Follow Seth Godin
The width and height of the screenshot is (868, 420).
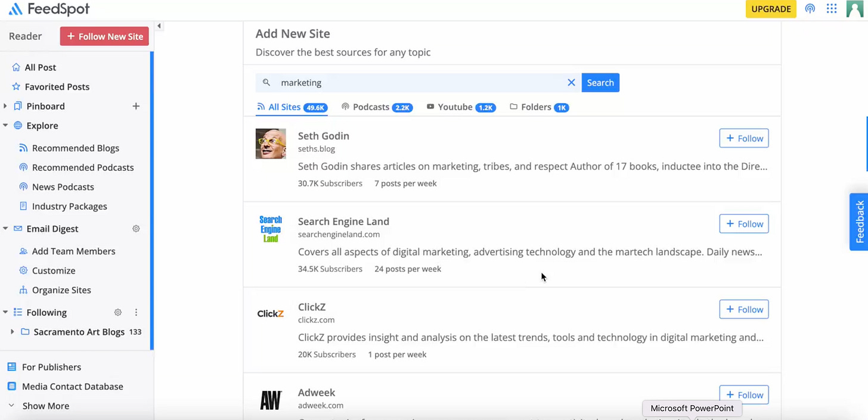[744, 138]
